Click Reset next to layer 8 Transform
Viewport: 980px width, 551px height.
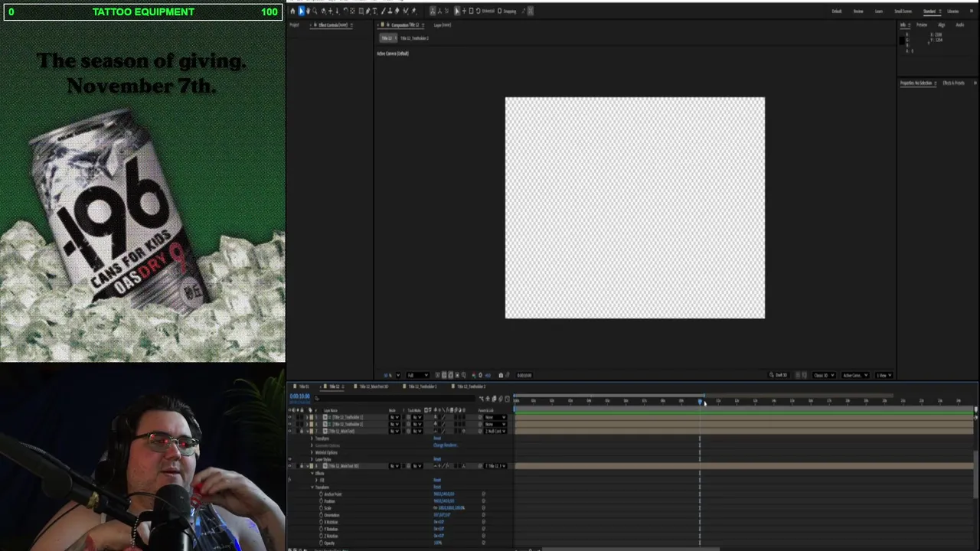pos(436,487)
